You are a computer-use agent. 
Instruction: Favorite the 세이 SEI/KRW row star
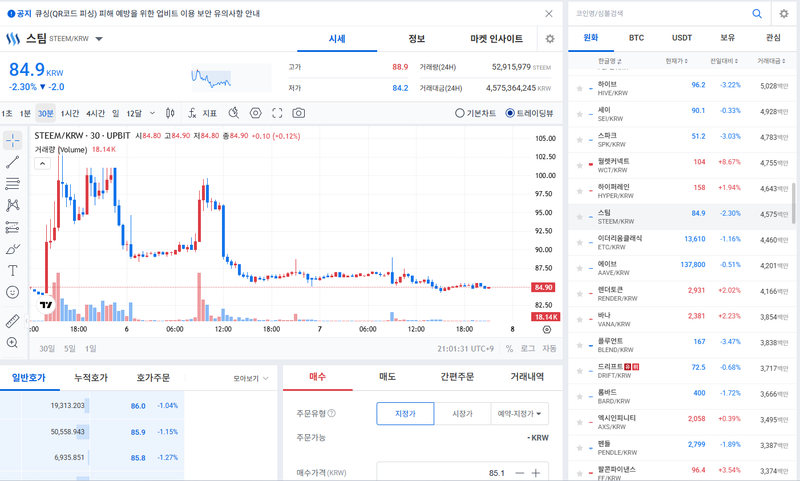click(580, 114)
